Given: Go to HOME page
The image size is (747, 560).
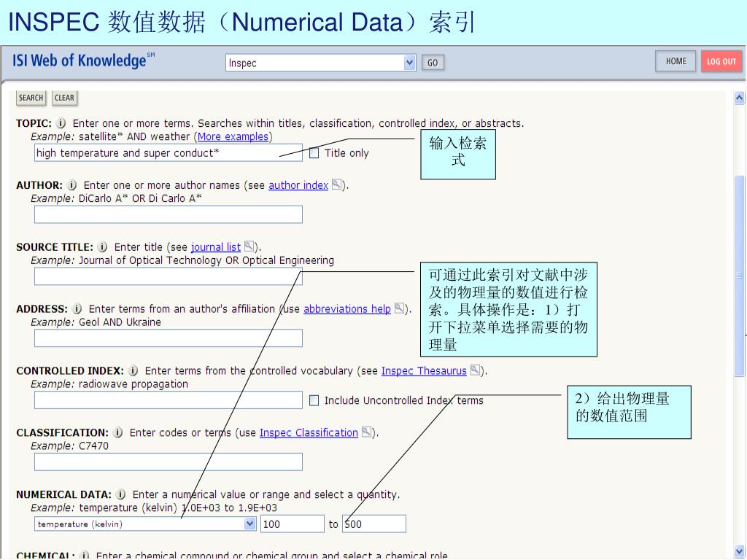Looking at the screenshot, I should pyautogui.click(x=676, y=61).
